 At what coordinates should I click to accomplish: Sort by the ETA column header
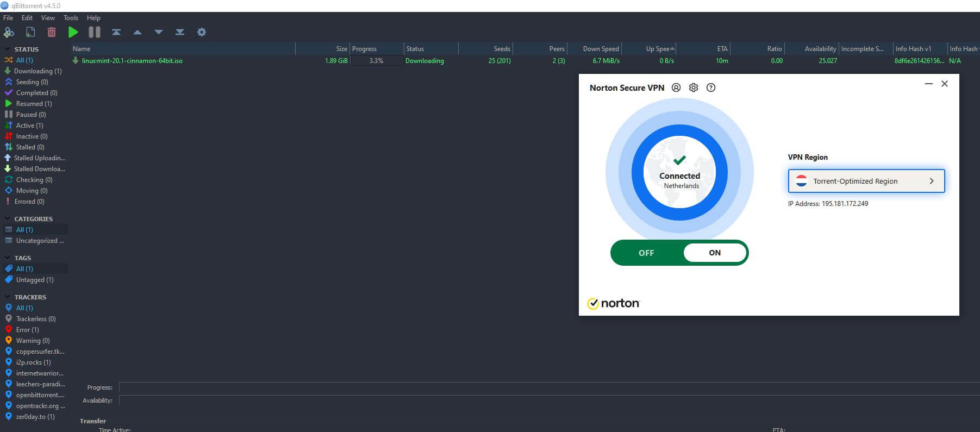click(x=703, y=49)
